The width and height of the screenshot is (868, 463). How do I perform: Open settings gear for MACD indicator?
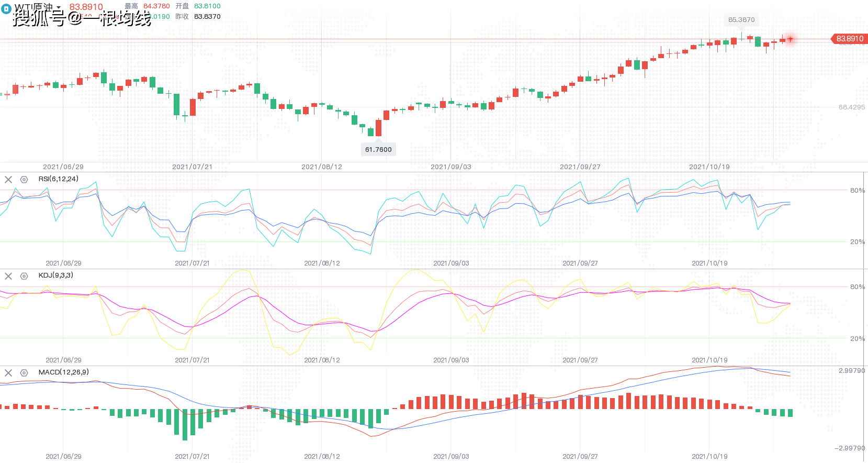24,373
